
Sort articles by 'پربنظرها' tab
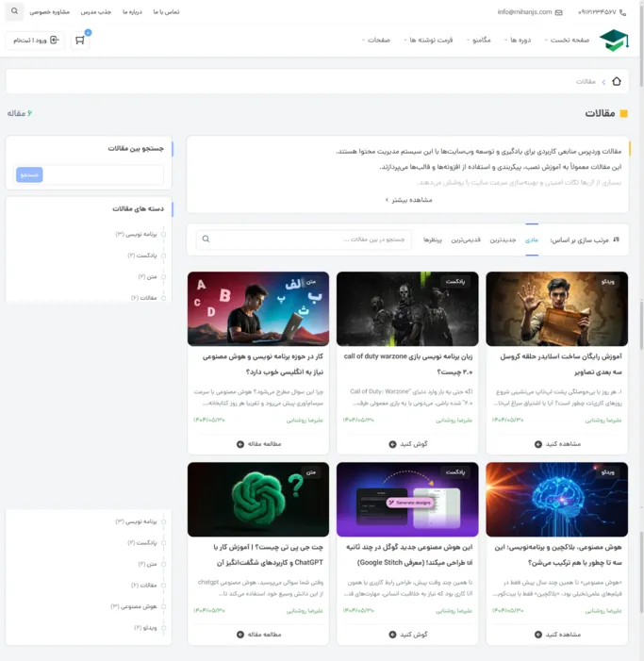[433, 240]
